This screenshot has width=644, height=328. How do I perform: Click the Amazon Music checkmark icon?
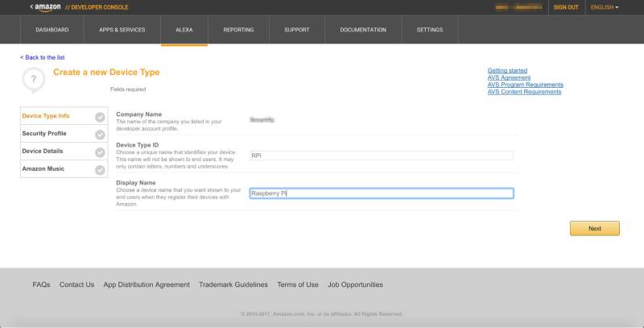pos(100,170)
